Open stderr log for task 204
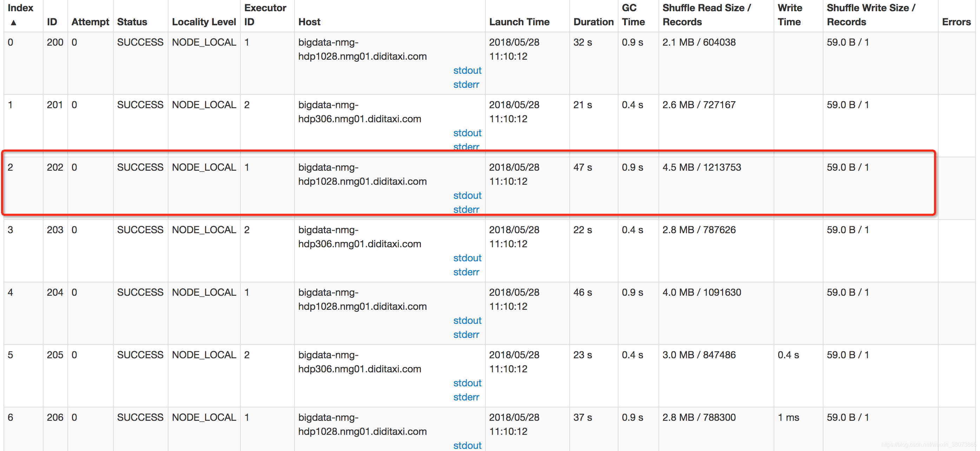Screen dimensions: 980x451 coord(466,334)
